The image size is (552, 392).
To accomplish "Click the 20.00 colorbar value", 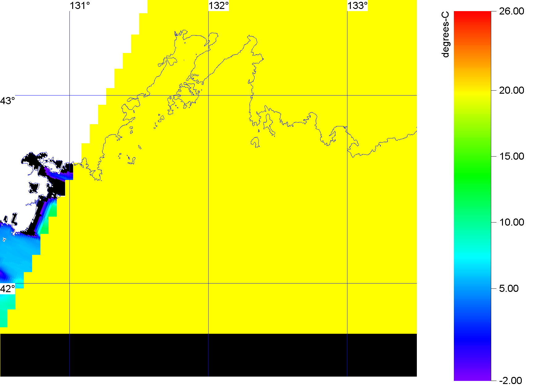I will (x=512, y=90).
